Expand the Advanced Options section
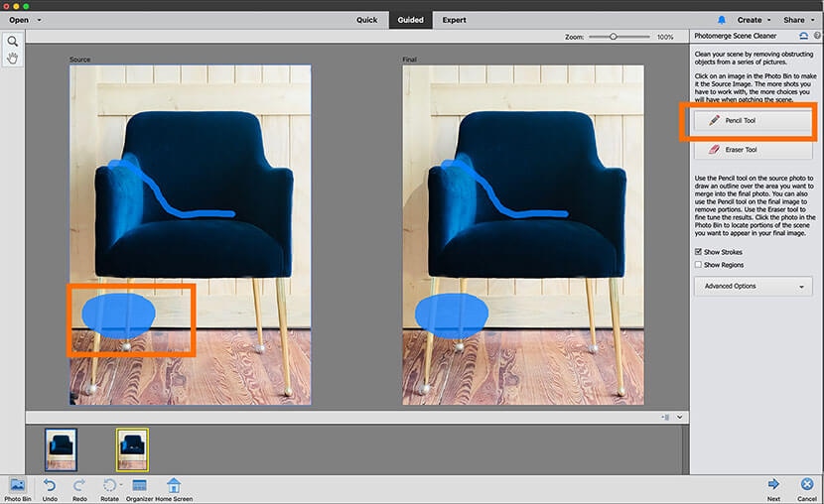The height and width of the screenshot is (504, 824). (753, 286)
